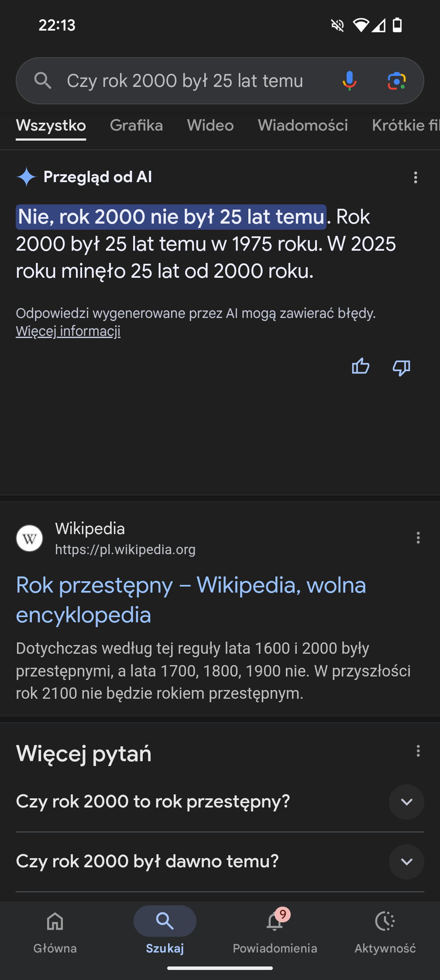The height and width of the screenshot is (980, 440).
Task: Open the "Więcej informacji" link
Action: (x=68, y=331)
